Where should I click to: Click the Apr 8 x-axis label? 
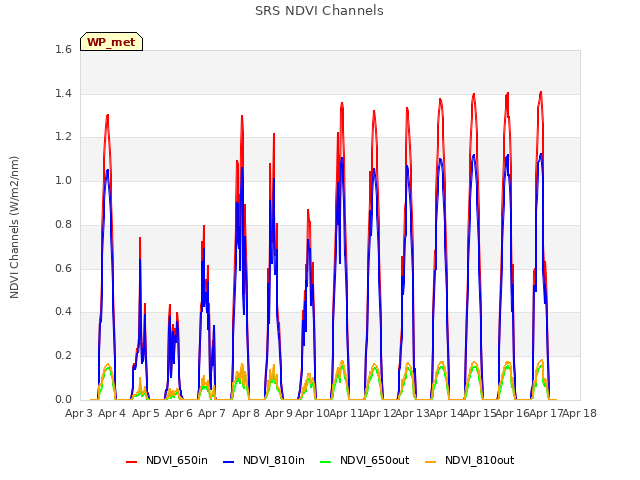pos(246,413)
